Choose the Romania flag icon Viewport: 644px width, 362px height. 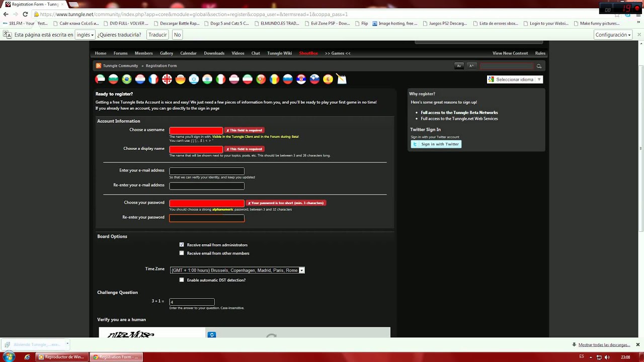[x=274, y=79]
